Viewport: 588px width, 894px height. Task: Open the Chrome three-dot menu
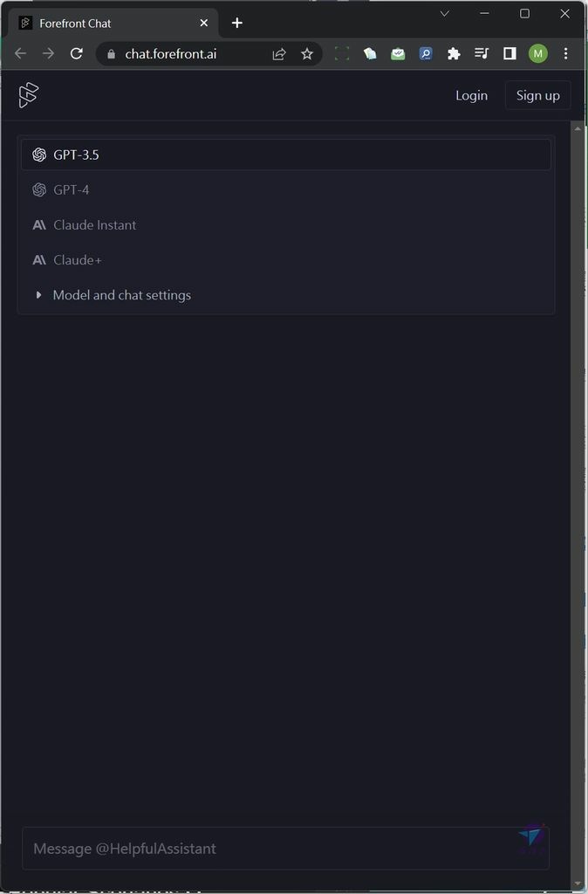[x=565, y=54]
